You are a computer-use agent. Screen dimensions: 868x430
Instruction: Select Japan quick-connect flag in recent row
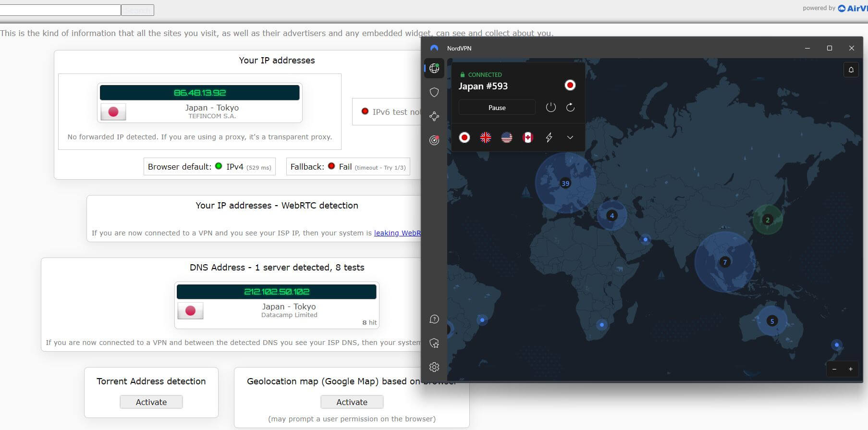pyautogui.click(x=464, y=137)
